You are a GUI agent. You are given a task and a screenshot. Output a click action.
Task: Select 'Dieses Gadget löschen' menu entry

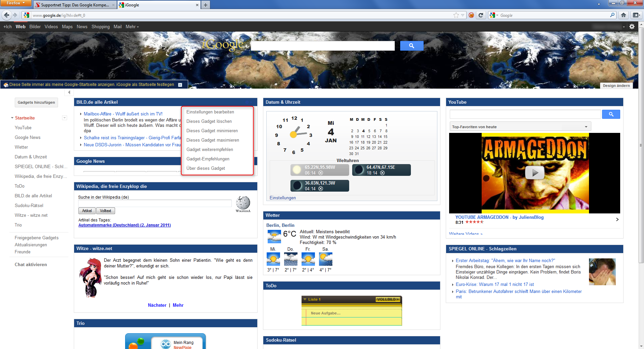click(209, 121)
